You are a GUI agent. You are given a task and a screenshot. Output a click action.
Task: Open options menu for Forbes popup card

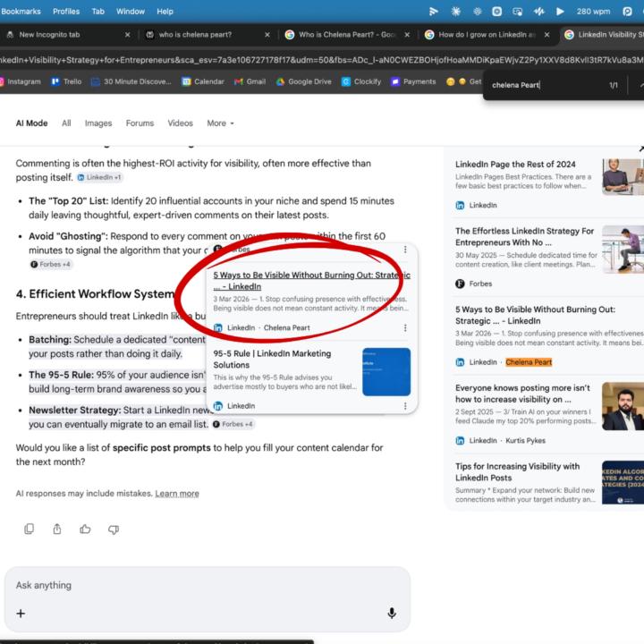[x=405, y=250]
